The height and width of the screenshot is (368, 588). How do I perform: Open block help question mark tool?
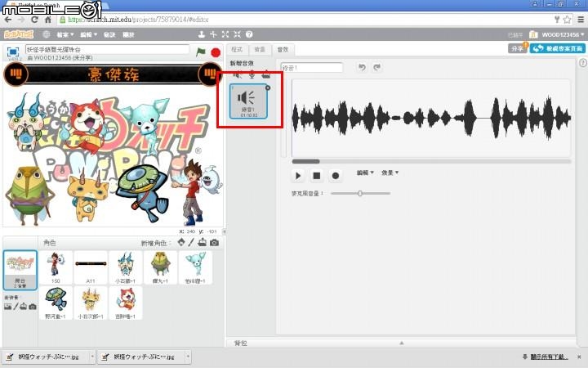tap(249, 34)
